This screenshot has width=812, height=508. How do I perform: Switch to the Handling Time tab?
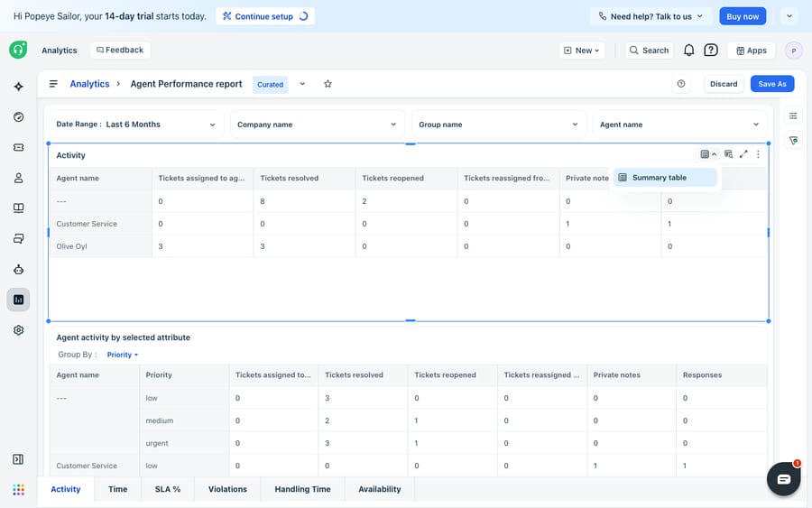click(302, 489)
